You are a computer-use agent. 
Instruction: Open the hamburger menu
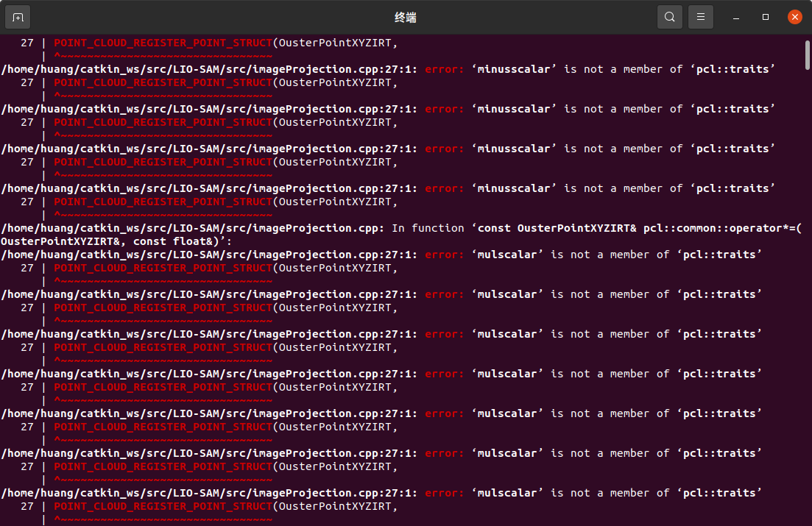click(x=701, y=17)
